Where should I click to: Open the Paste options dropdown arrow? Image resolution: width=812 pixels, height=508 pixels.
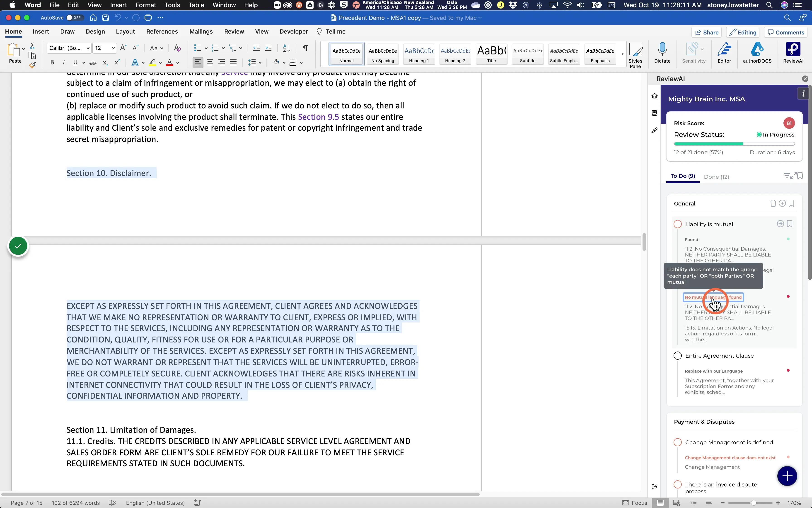click(24, 49)
